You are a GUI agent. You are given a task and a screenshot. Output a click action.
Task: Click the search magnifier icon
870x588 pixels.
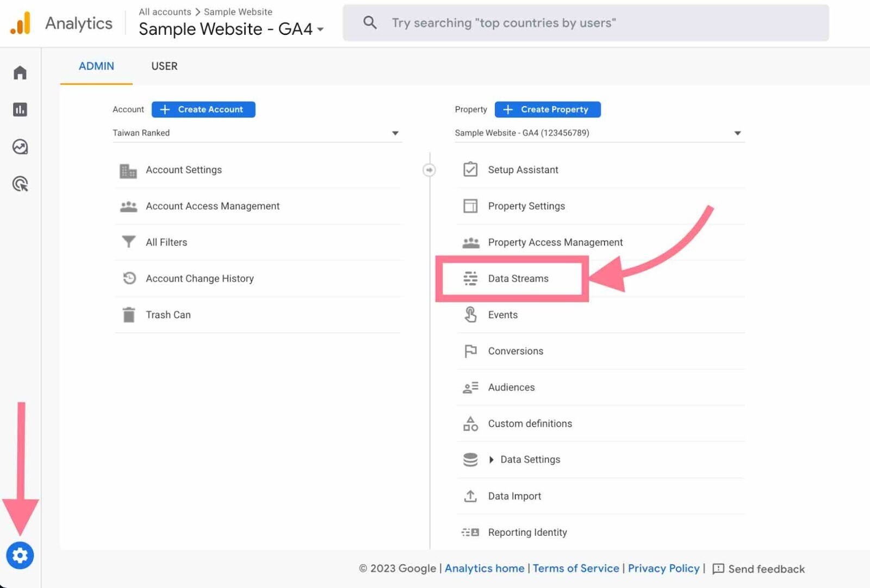[x=370, y=22]
